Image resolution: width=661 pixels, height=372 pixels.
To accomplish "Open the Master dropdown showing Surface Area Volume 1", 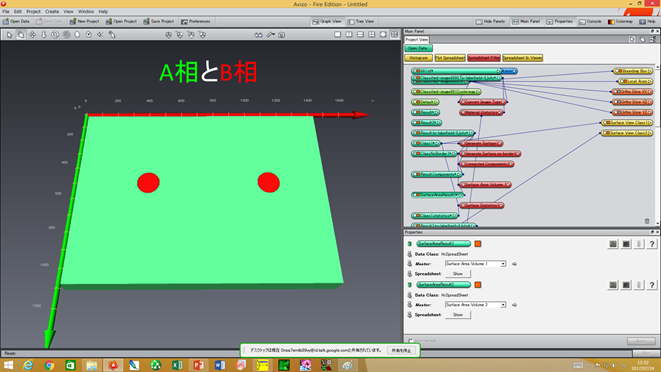I will point(475,264).
